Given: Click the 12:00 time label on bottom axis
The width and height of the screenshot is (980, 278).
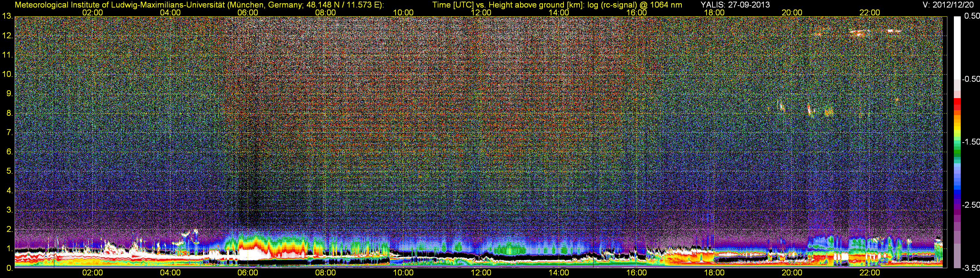Looking at the screenshot, I should 481,273.
